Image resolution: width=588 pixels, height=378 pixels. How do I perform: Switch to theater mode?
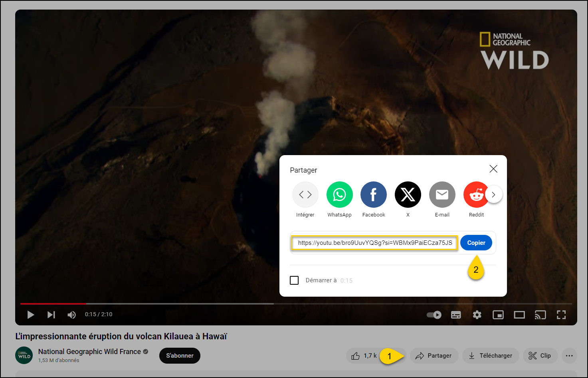coord(519,315)
